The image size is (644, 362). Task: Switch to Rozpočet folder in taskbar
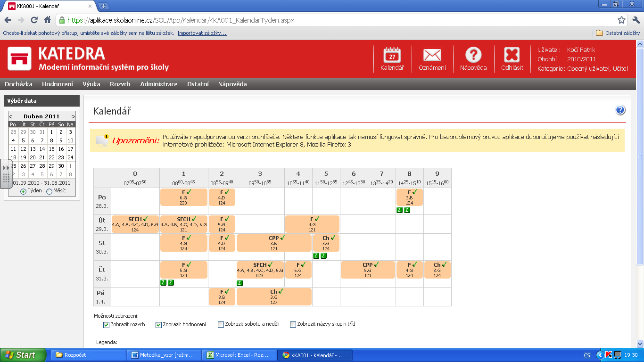(x=88, y=355)
